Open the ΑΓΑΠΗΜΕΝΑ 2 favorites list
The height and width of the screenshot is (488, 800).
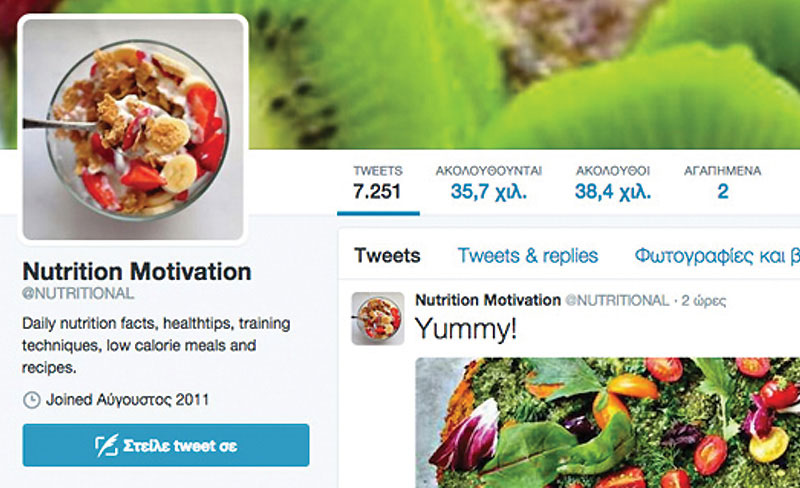[x=722, y=183]
